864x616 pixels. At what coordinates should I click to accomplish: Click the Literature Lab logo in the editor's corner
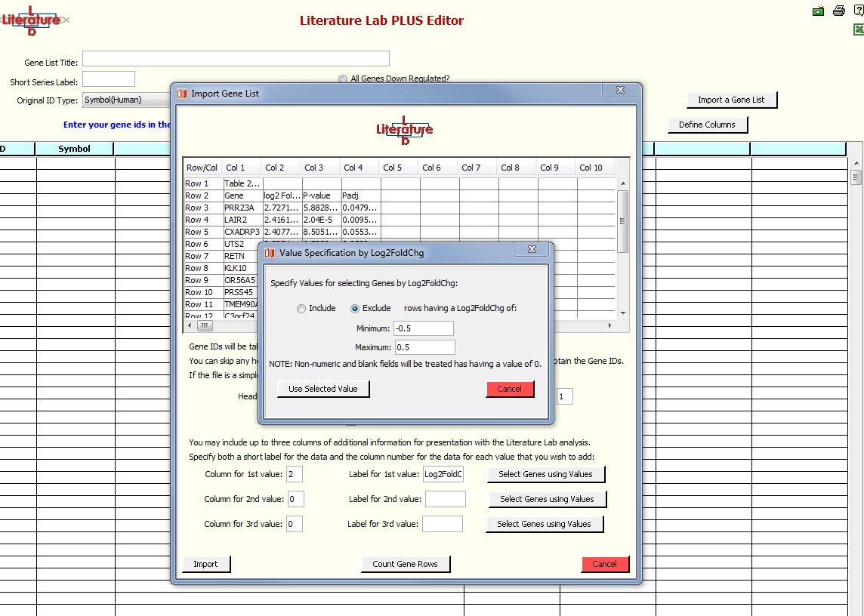pos(32,21)
